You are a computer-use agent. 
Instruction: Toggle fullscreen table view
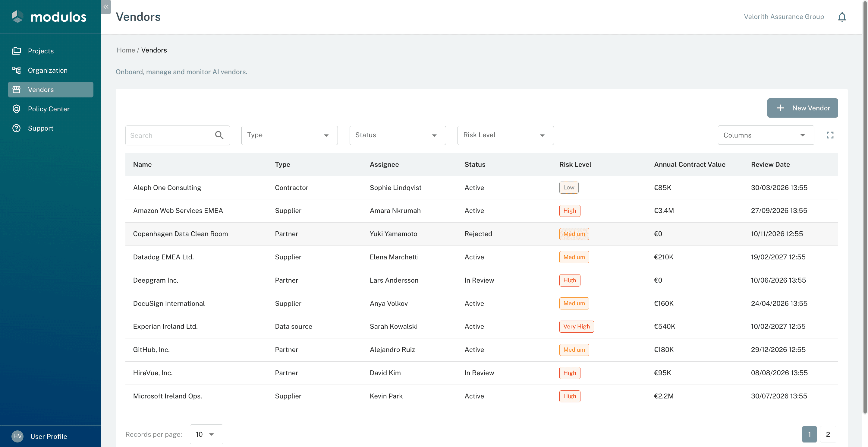pyautogui.click(x=830, y=135)
